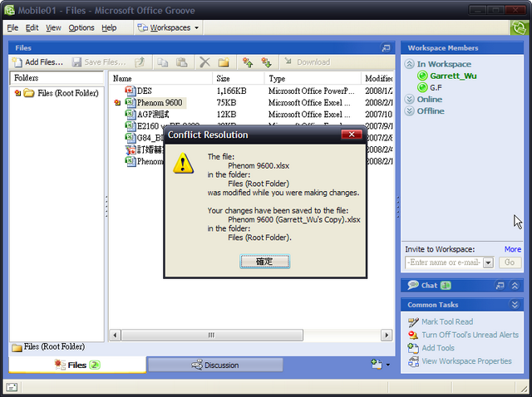532x397 pixels.
Task: Click the bottom Phenom copy file icon
Action: [131, 161]
